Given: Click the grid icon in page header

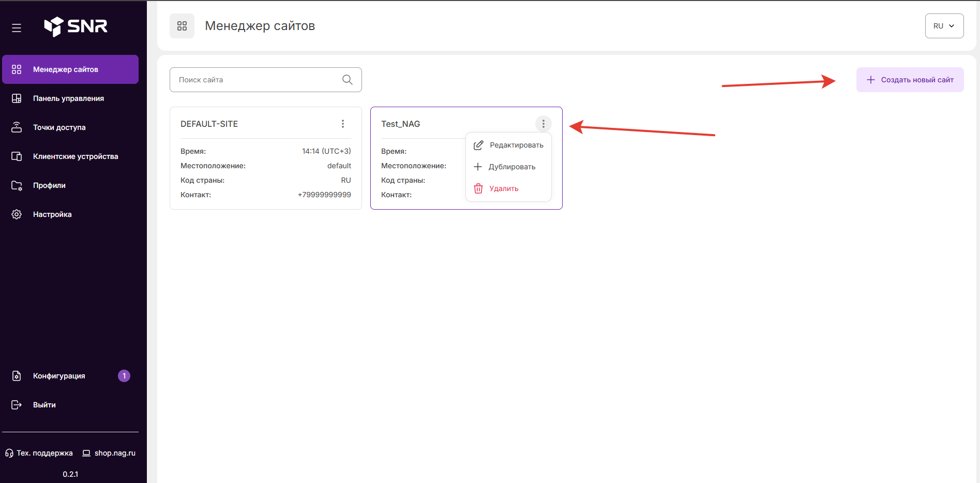Looking at the screenshot, I should 182,26.
